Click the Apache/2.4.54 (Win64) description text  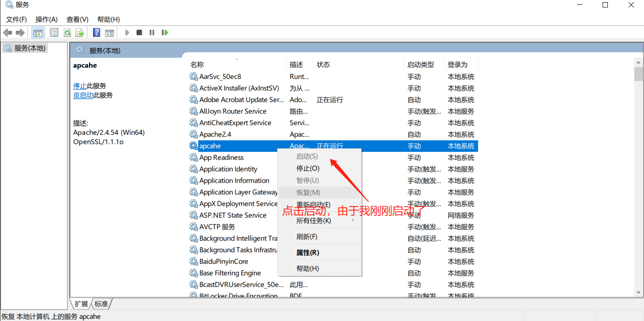coord(109,133)
